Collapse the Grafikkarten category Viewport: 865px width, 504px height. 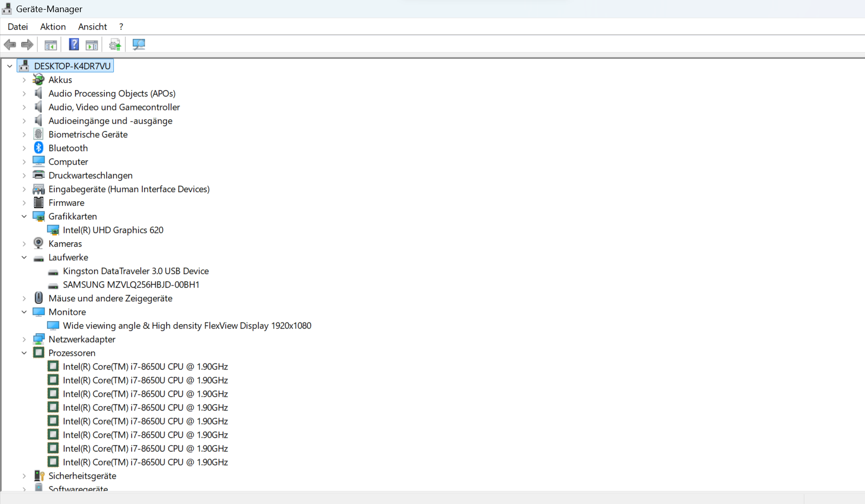tap(24, 216)
